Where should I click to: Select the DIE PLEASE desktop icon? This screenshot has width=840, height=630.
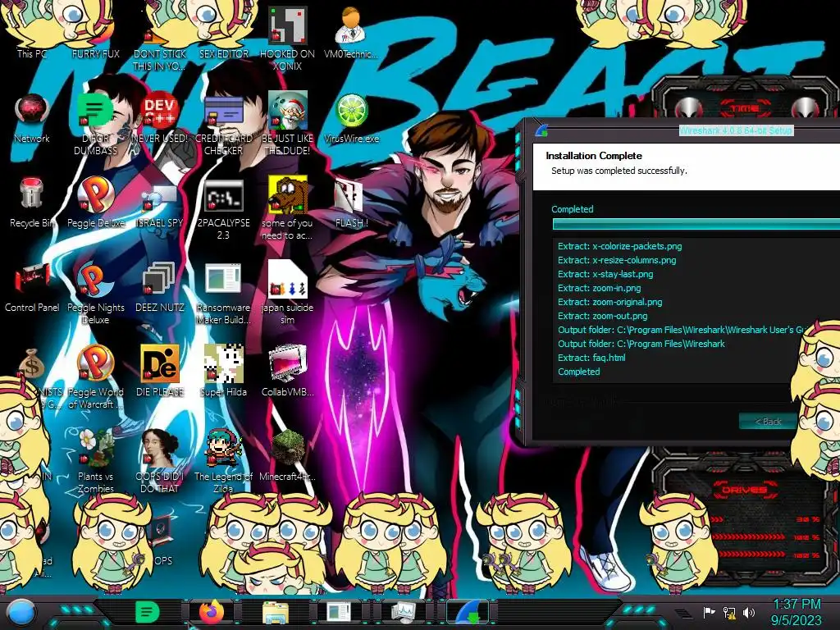(160, 372)
